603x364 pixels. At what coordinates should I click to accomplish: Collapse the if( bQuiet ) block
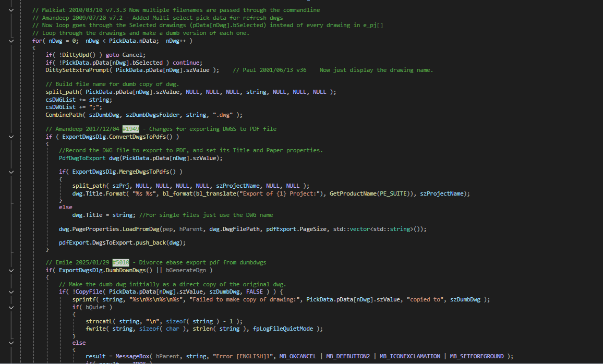pos(11,308)
